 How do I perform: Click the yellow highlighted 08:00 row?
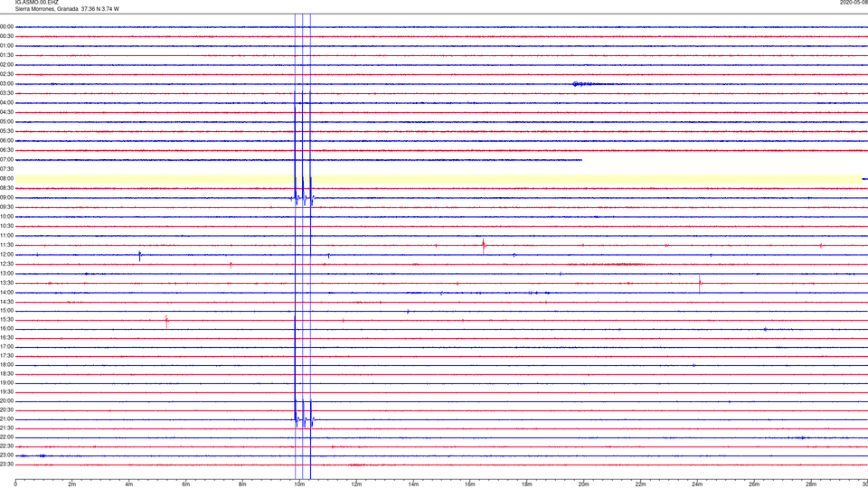(x=439, y=179)
